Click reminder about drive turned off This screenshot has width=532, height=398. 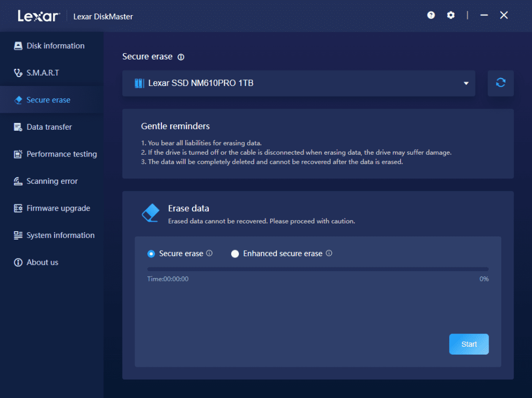tap(296, 152)
